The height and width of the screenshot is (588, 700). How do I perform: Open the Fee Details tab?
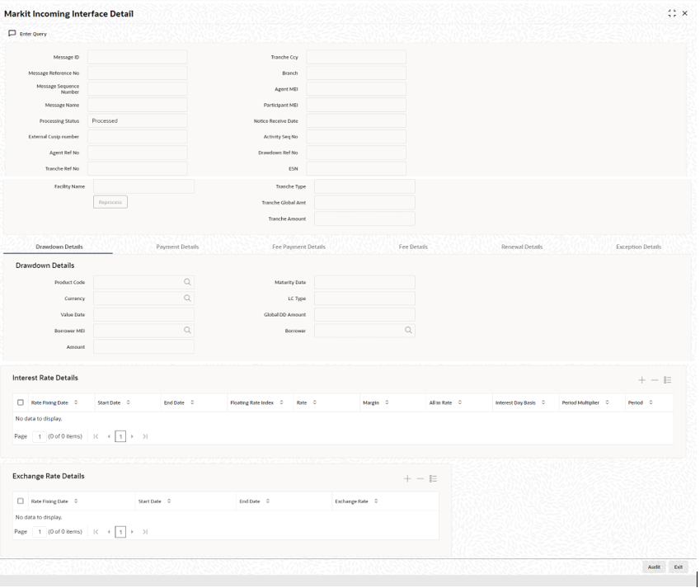tap(413, 247)
